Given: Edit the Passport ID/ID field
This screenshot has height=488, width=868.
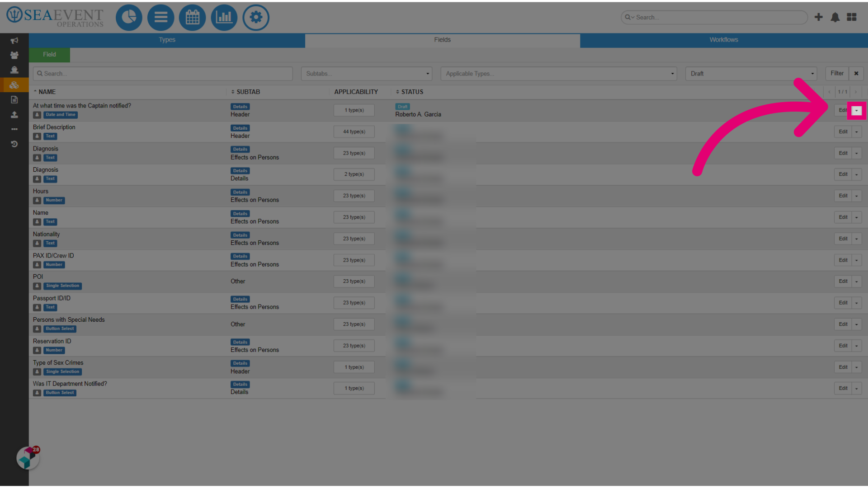Looking at the screenshot, I should (843, 303).
